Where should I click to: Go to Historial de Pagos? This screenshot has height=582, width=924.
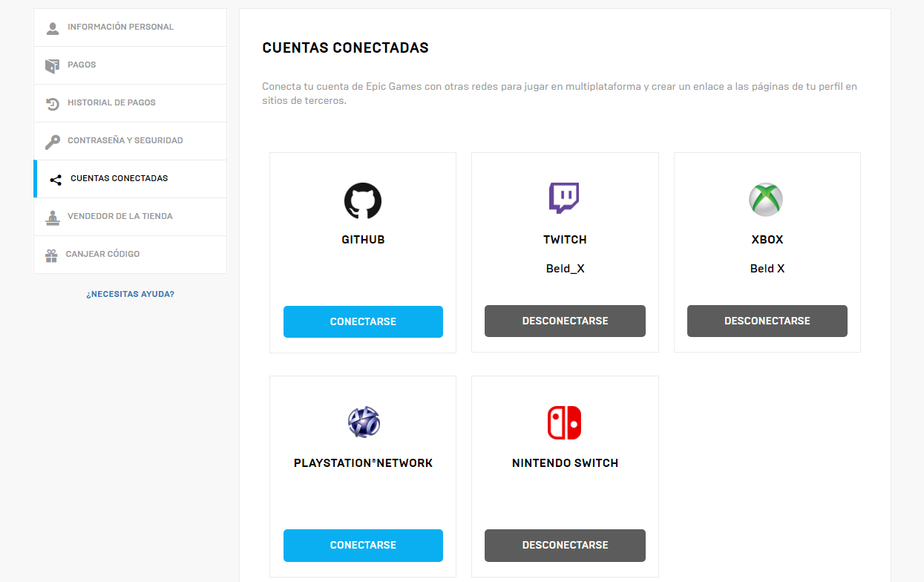tap(111, 103)
